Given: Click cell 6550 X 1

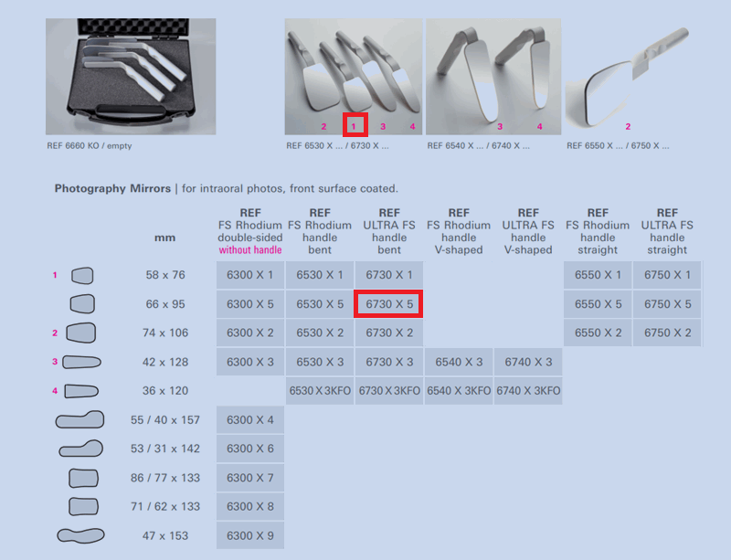Looking at the screenshot, I should (598, 275).
